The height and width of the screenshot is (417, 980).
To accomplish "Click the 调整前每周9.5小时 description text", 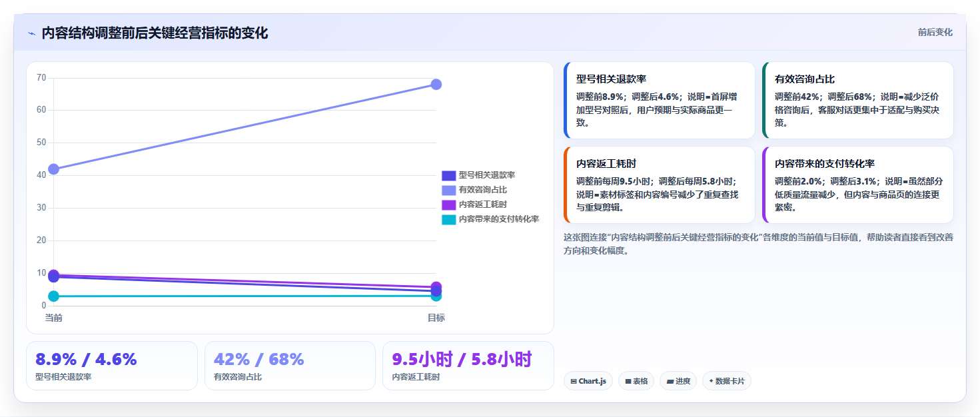I will (657, 194).
